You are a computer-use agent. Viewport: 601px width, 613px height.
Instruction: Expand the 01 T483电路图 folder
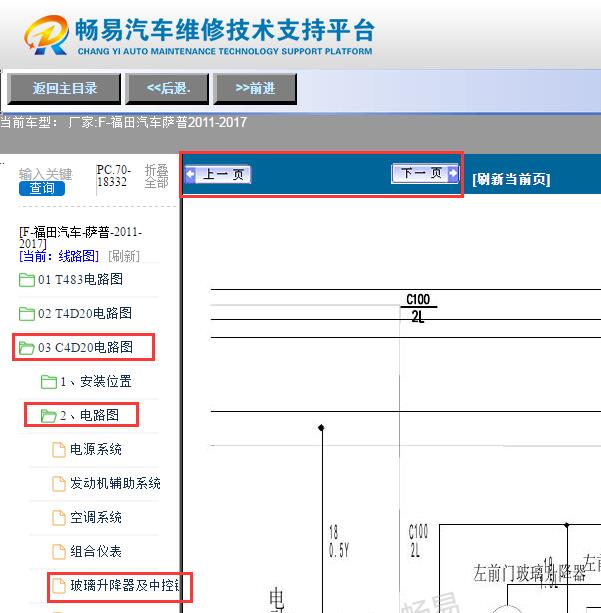click(x=81, y=280)
